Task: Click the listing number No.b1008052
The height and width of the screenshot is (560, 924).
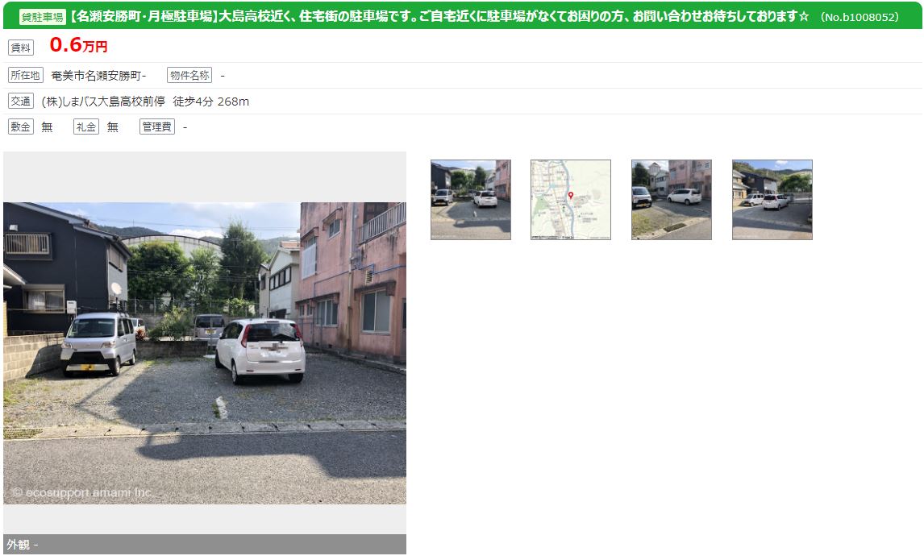Action: click(859, 17)
